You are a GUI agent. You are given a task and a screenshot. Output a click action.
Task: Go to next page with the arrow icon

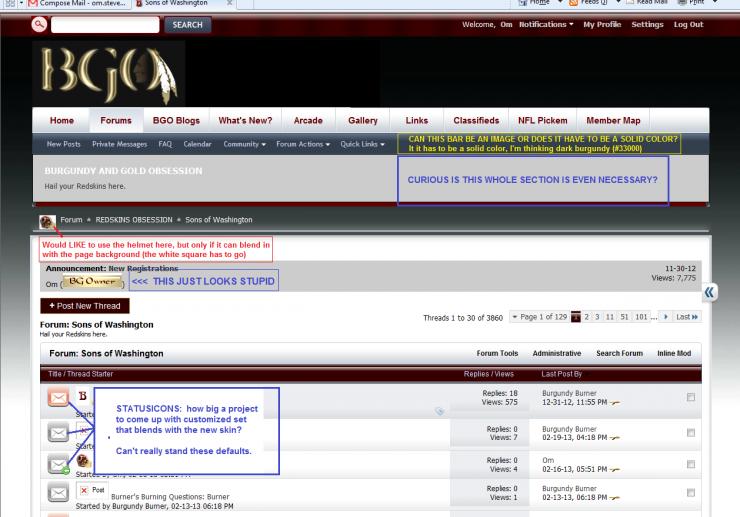(665, 317)
